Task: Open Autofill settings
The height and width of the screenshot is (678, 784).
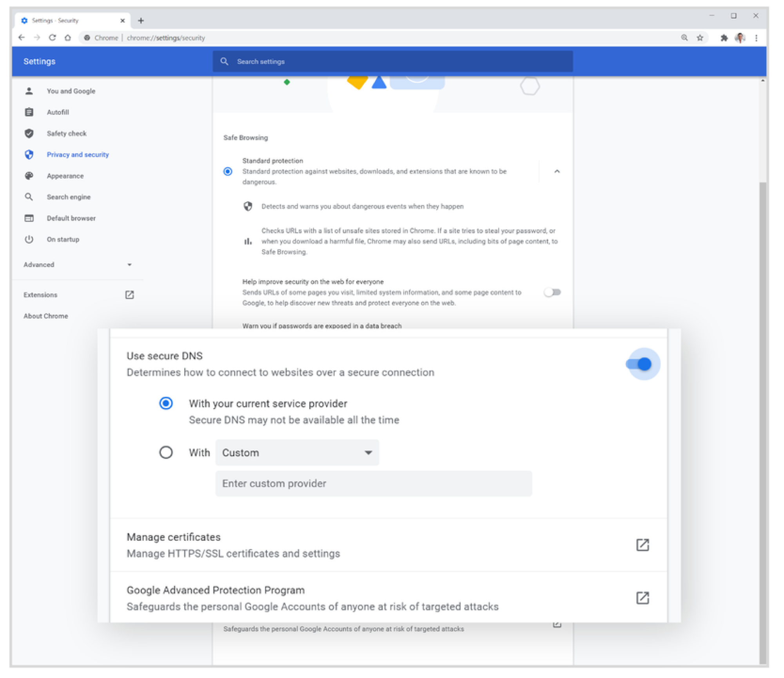Action: (x=58, y=112)
